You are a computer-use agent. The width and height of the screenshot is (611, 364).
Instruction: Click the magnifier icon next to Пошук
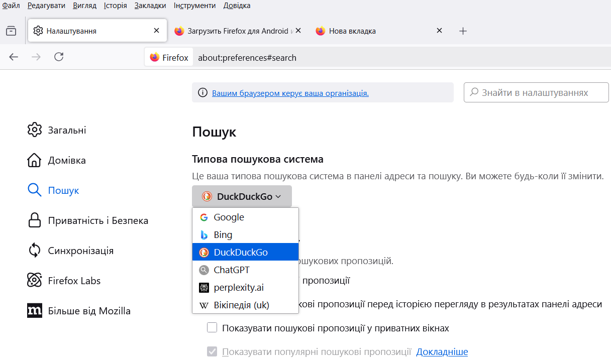click(x=34, y=190)
